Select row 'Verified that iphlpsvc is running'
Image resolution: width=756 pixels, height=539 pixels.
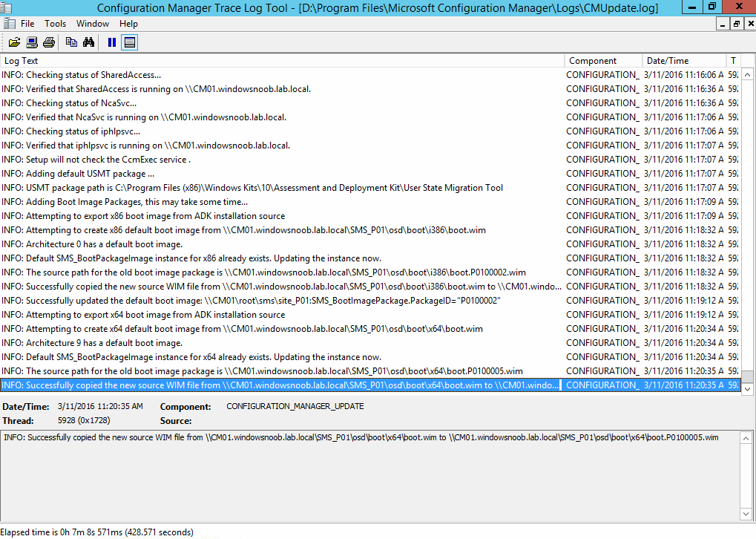point(370,146)
